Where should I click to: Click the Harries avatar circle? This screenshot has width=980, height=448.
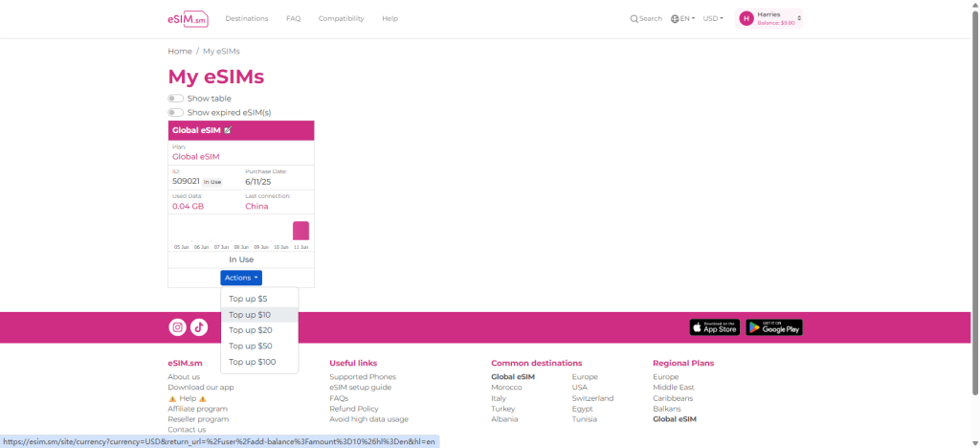[746, 19]
